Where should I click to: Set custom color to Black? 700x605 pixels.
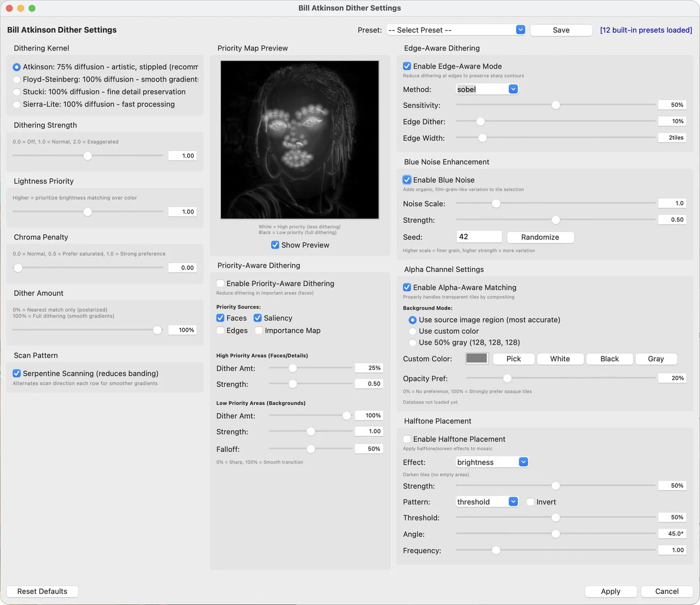[x=609, y=359]
